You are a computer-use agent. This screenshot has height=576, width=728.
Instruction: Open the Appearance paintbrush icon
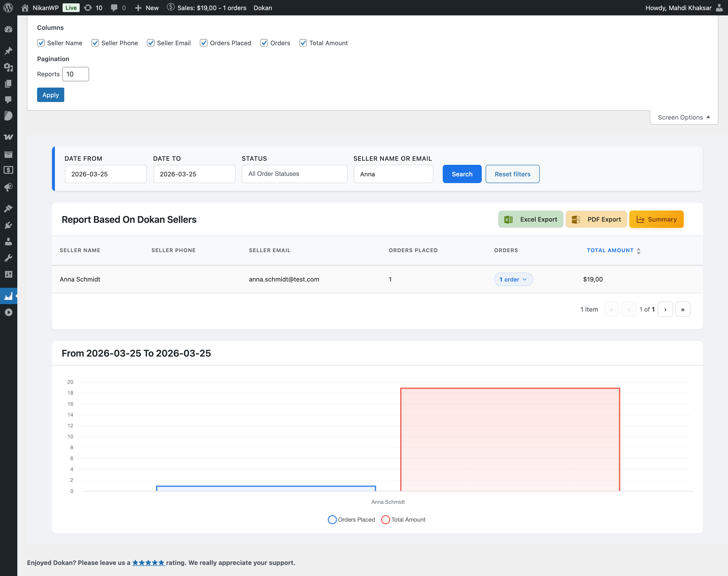(x=8, y=208)
